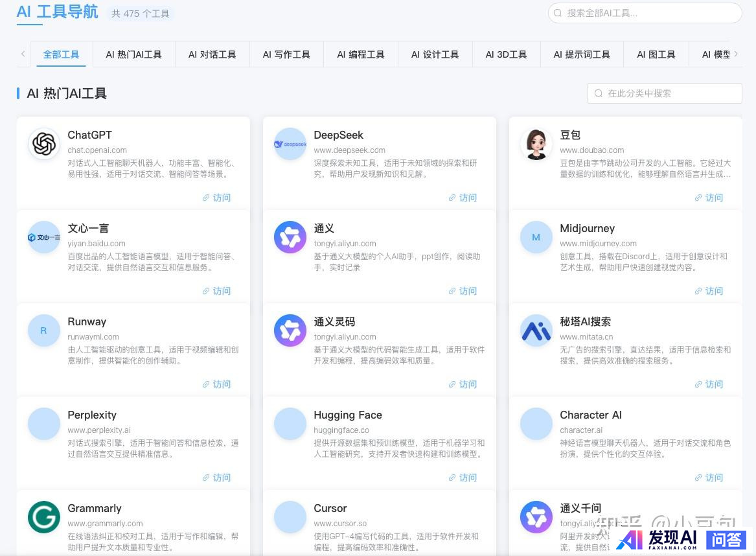Image resolution: width=756 pixels, height=556 pixels.
Task: Click the 秘塔AI搜索 logo icon
Action: [x=536, y=330]
